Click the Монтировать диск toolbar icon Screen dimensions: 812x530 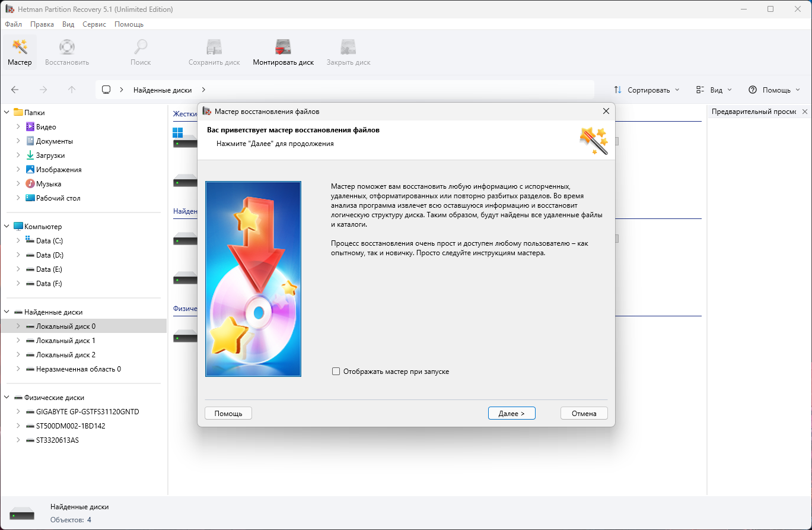coord(283,47)
